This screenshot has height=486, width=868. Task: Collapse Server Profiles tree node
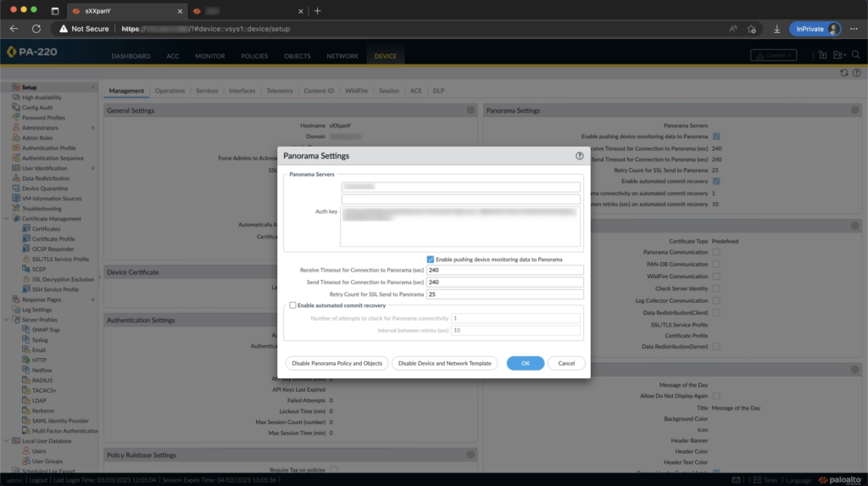point(6,320)
